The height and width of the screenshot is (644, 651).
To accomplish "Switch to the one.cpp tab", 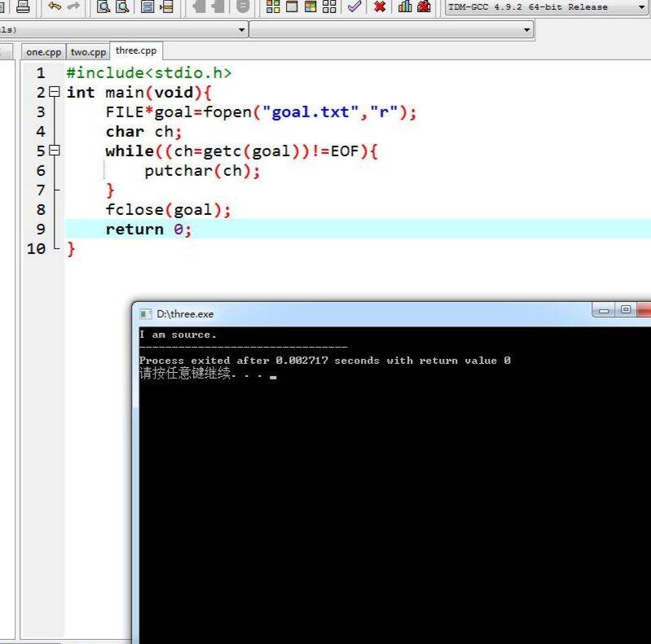I will pos(44,52).
